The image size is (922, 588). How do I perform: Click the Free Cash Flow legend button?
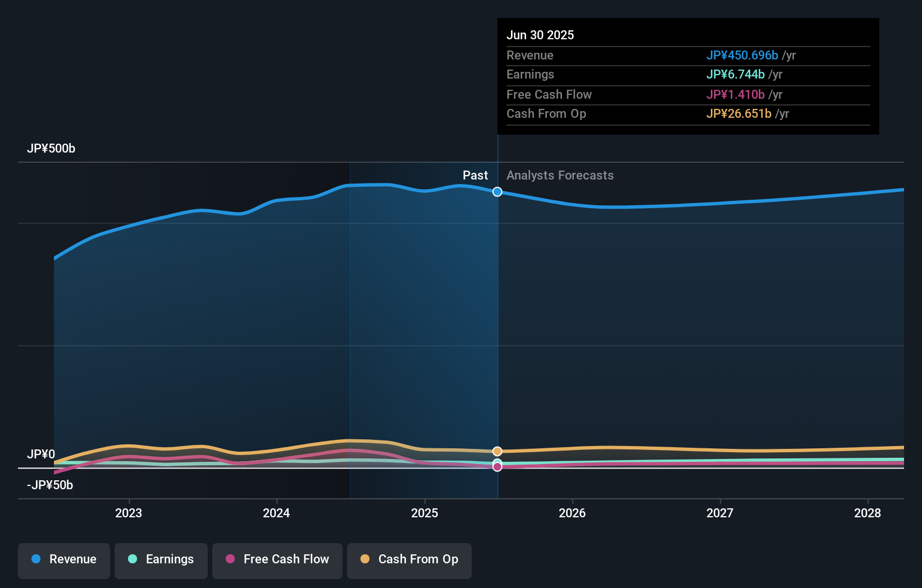277,561
